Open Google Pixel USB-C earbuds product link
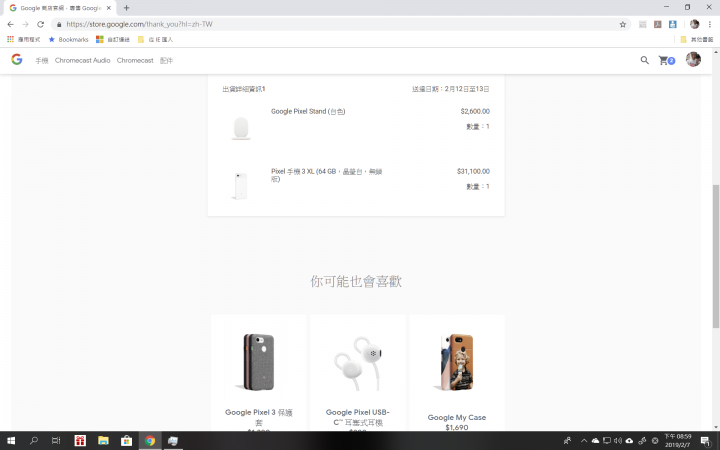The image size is (720, 450). coord(358,417)
